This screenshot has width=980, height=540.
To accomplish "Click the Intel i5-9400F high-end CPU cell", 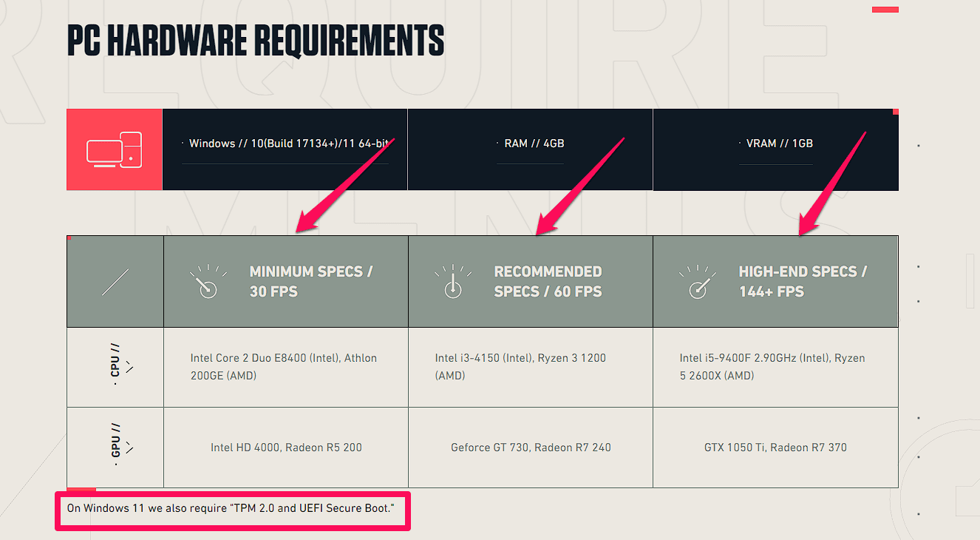I will pyautogui.click(x=772, y=367).
